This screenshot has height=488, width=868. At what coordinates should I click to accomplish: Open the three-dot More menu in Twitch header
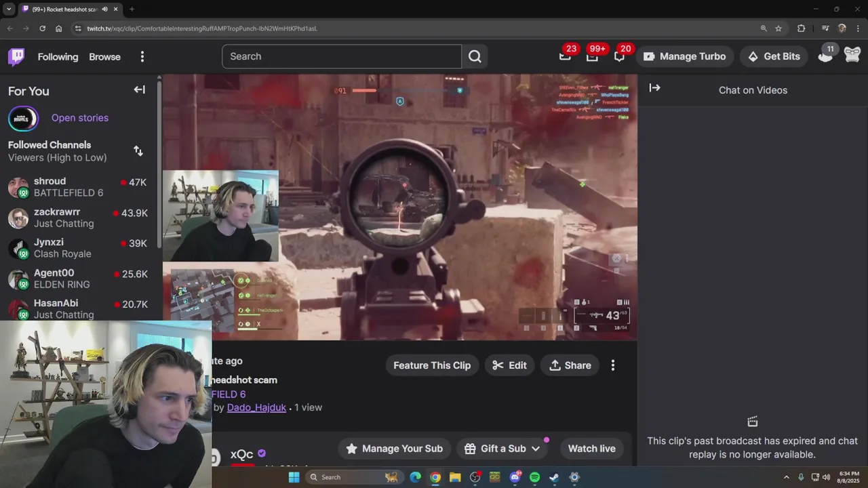point(142,57)
